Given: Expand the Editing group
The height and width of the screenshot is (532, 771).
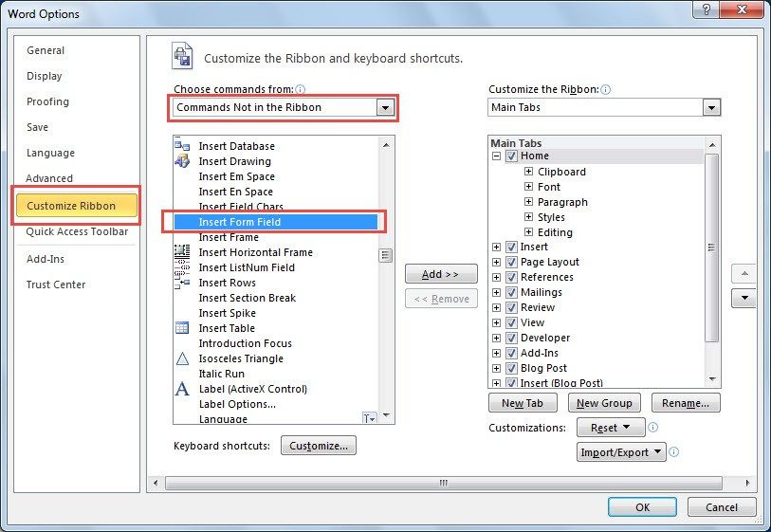Looking at the screenshot, I should pos(528,231).
